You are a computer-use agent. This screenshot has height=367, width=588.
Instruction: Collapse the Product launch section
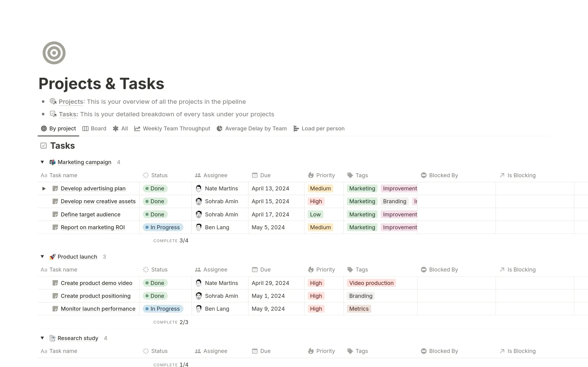(x=42, y=257)
